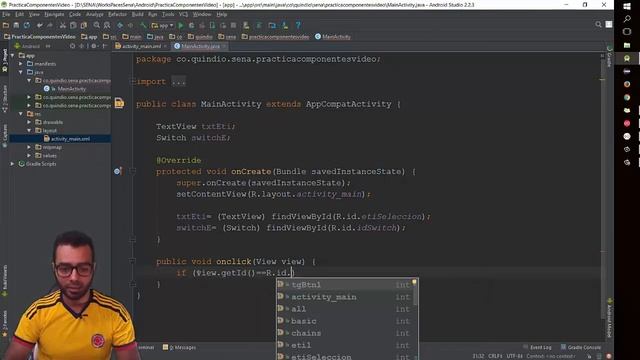Click the Help question mark icon
The height and width of the screenshot is (360, 640).
[x=298, y=25]
